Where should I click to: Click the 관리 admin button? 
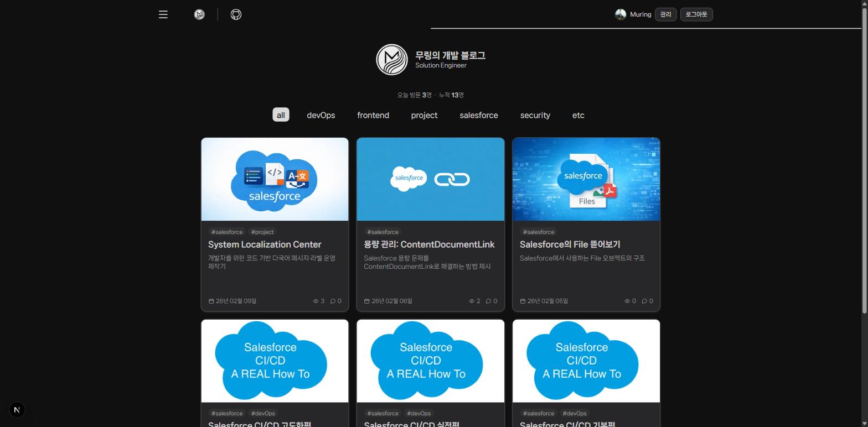(666, 14)
